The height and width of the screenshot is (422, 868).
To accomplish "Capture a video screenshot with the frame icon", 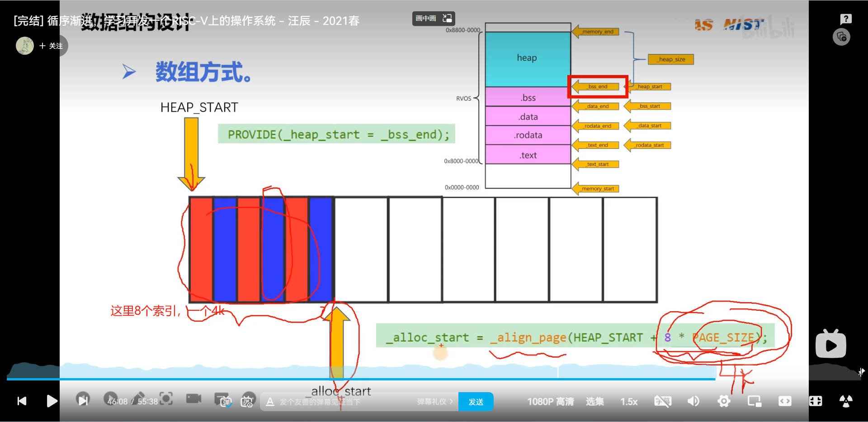I will (166, 398).
